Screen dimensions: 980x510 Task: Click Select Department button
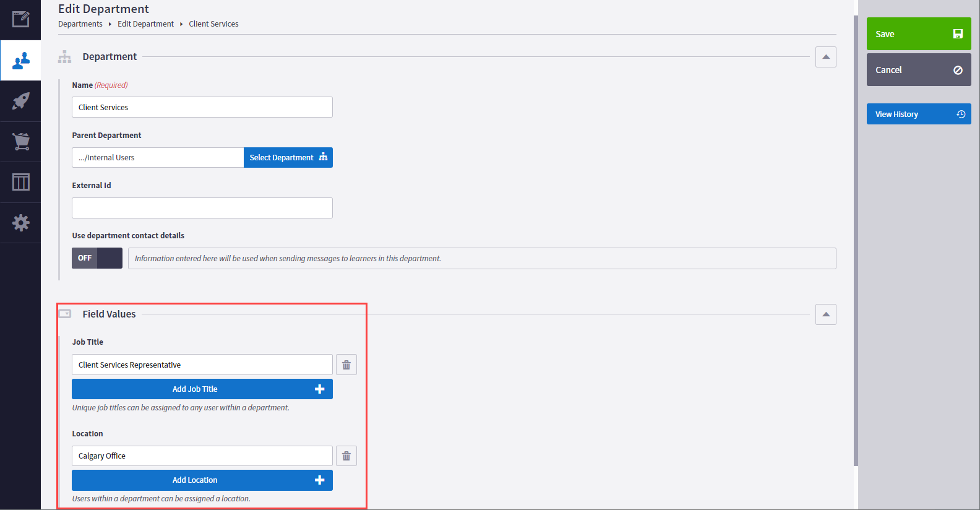coord(288,158)
